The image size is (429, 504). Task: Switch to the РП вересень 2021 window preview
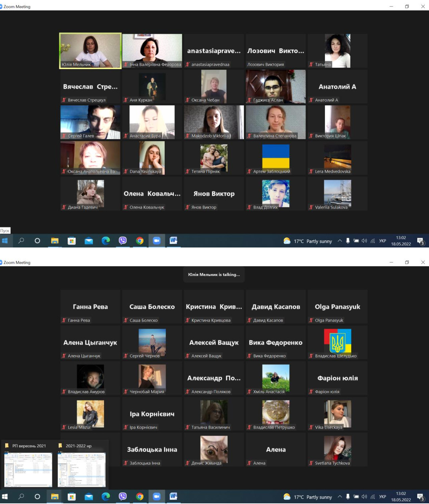[x=28, y=470]
